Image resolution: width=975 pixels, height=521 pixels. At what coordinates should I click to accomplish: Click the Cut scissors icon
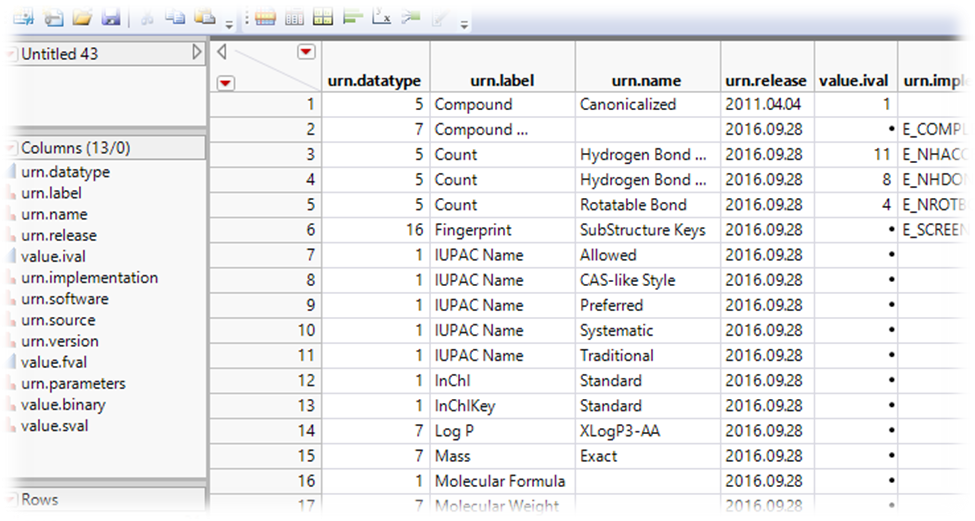tap(147, 17)
